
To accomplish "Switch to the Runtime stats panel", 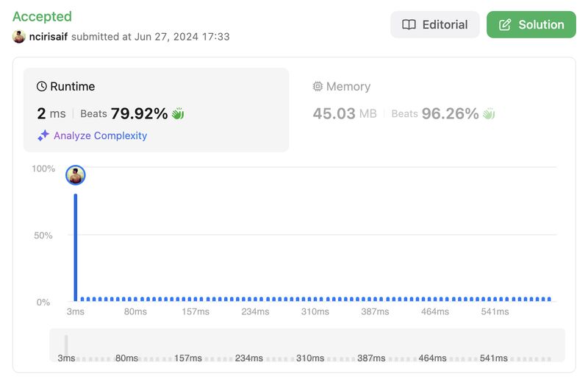I will (157, 110).
